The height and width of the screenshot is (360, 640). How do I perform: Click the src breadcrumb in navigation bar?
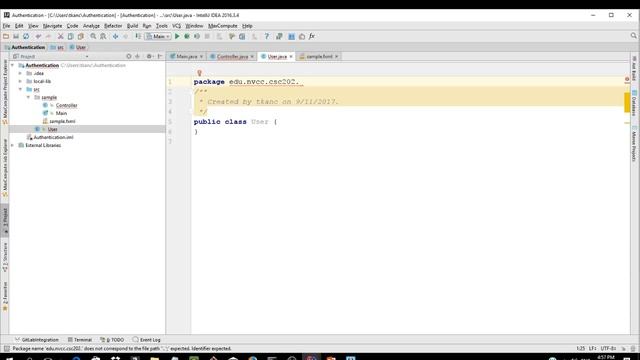click(57, 47)
